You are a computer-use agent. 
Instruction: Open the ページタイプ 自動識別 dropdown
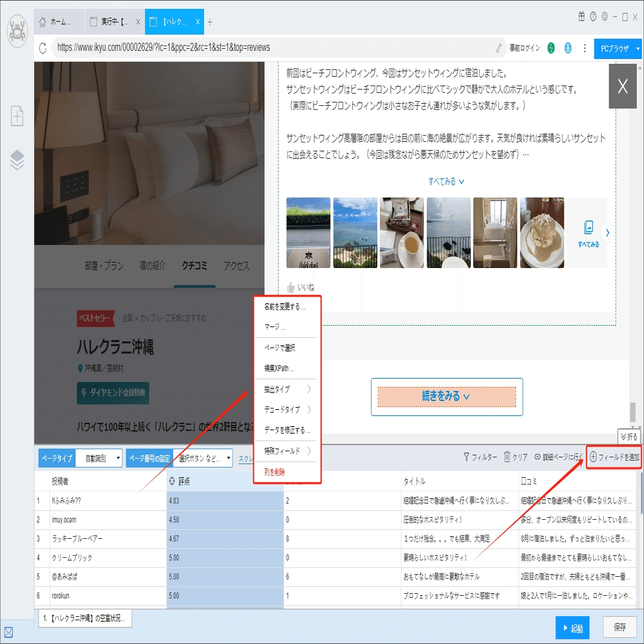click(x=98, y=458)
